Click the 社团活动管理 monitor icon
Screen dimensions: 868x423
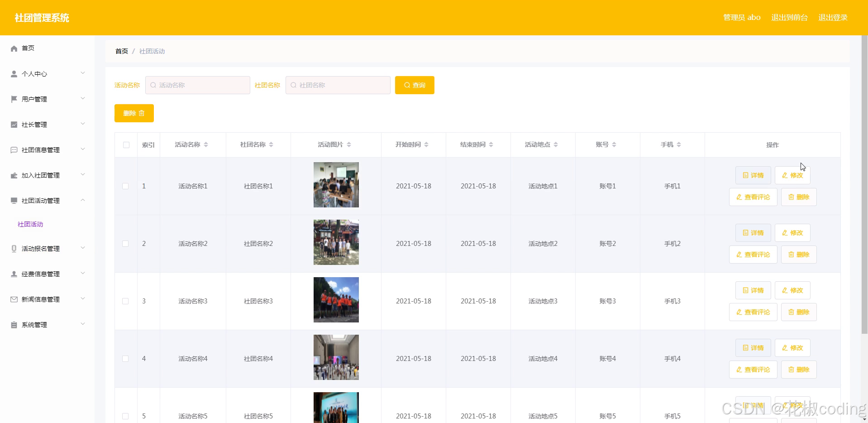click(x=14, y=201)
